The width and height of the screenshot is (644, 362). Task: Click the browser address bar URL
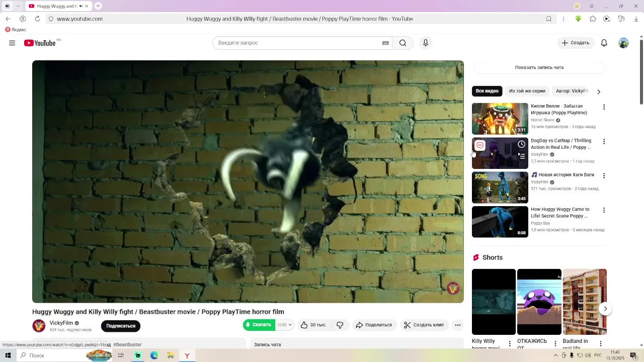(79, 19)
